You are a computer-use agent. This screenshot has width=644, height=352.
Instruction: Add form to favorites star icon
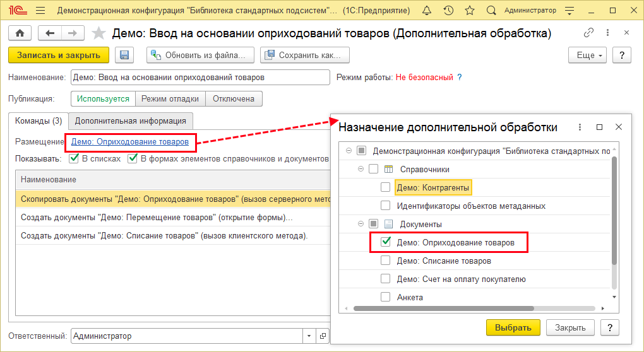[98, 33]
